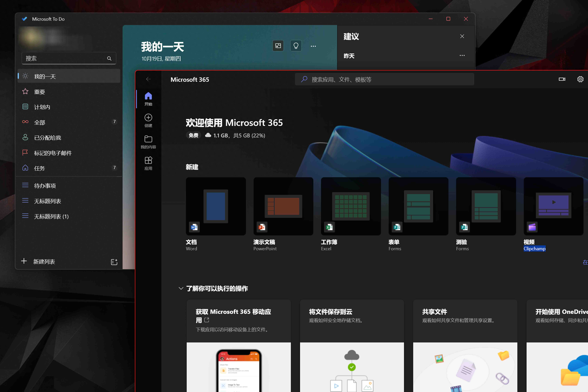This screenshot has width=588, height=392.
Task: Open the Tasks (任务) list
Action: pos(69,168)
